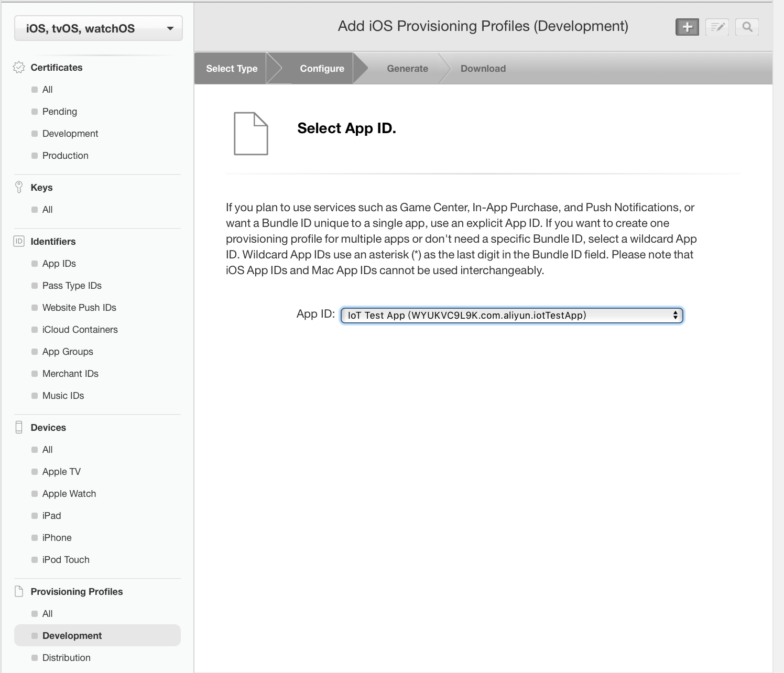Open Development certificates
The height and width of the screenshot is (673, 784).
pyautogui.click(x=70, y=134)
